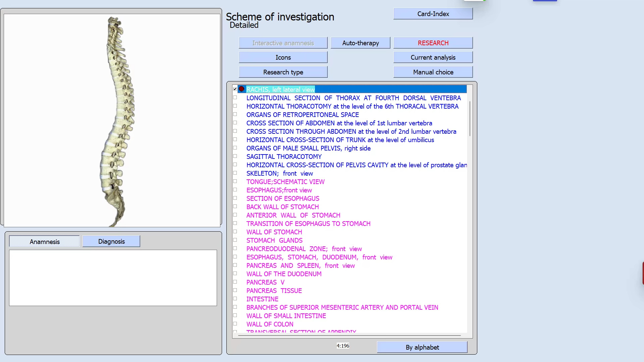Uncheck the RACHIS left lateral view checkbox
The width and height of the screenshot is (644, 362).
pos(235,89)
